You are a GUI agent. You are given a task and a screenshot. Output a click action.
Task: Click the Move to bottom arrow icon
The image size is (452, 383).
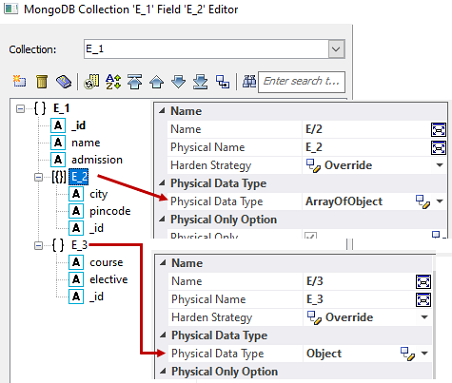(x=200, y=81)
